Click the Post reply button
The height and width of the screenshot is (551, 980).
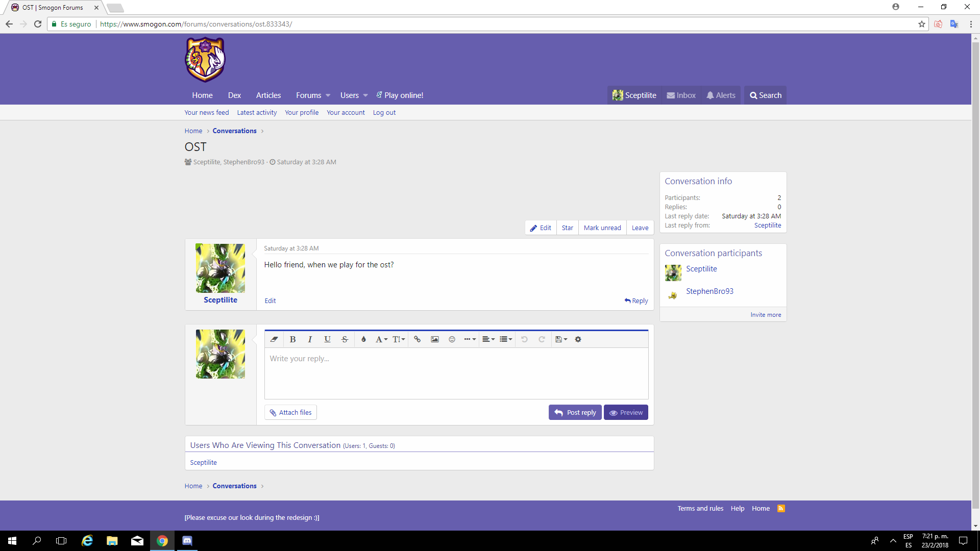click(575, 412)
